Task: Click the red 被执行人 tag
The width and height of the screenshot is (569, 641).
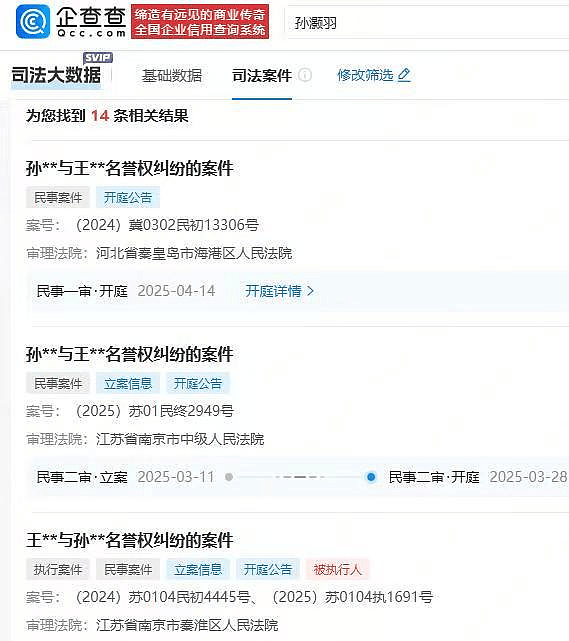Action: coord(338,569)
